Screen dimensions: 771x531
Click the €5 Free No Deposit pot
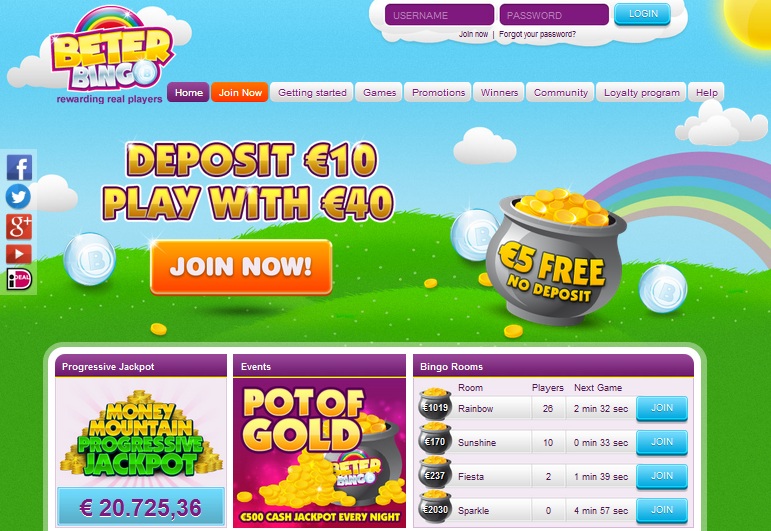click(x=556, y=258)
